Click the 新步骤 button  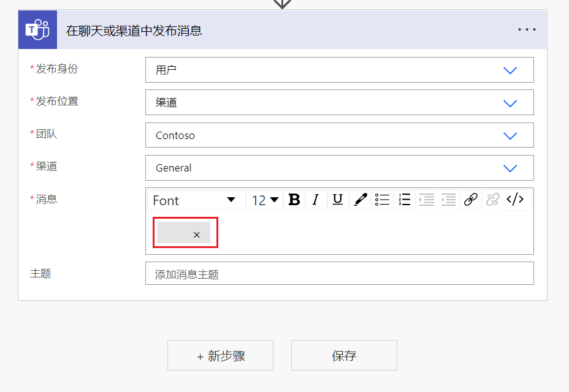coord(220,355)
